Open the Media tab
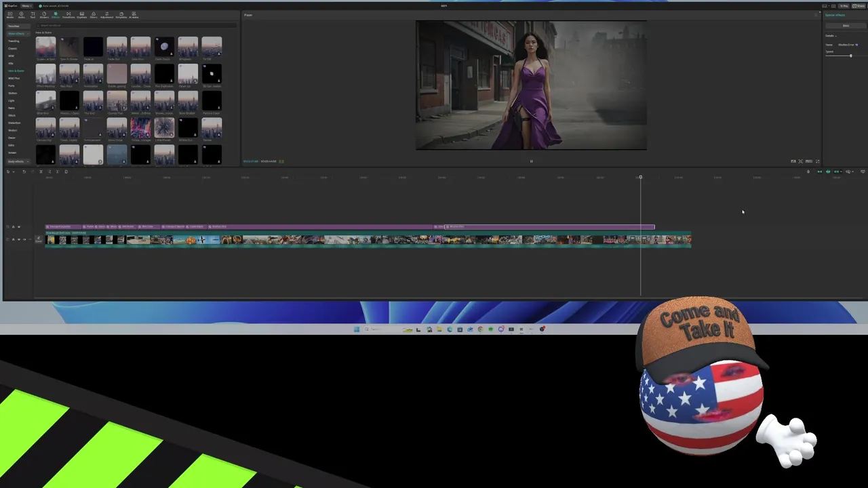This screenshot has height=488, width=868. [10, 15]
